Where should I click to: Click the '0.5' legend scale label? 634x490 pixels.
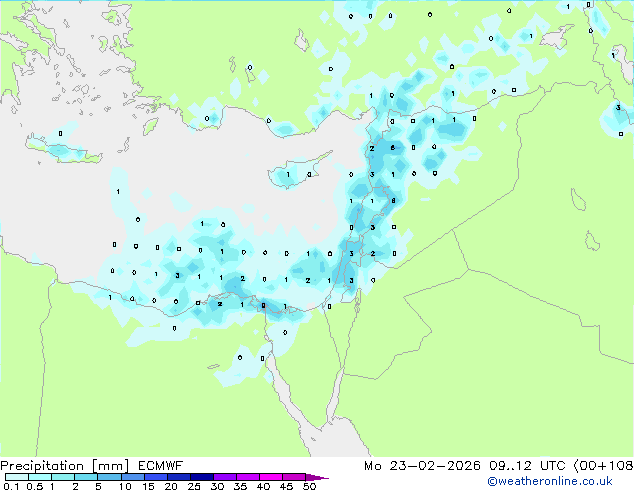[x=34, y=486]
